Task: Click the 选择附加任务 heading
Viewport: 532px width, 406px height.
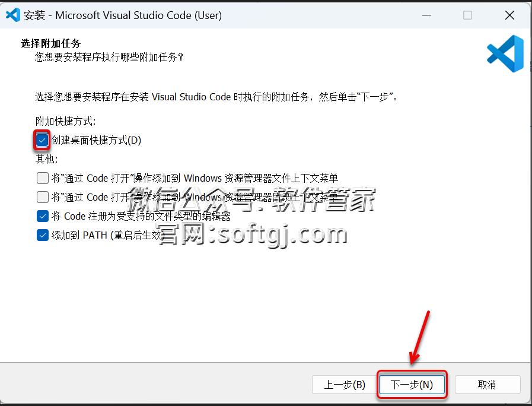Action: click(51, 43)
